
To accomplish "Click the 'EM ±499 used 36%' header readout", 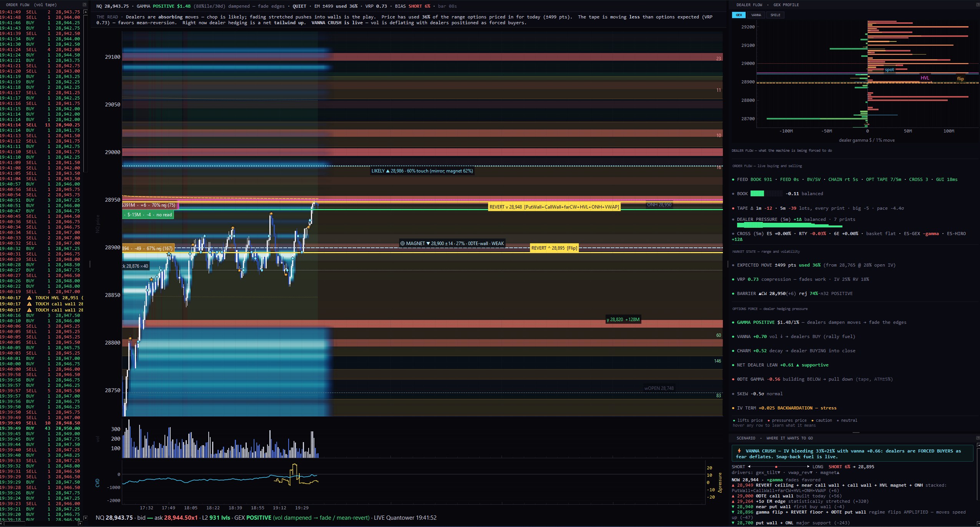I will click(x=336, y=6).
